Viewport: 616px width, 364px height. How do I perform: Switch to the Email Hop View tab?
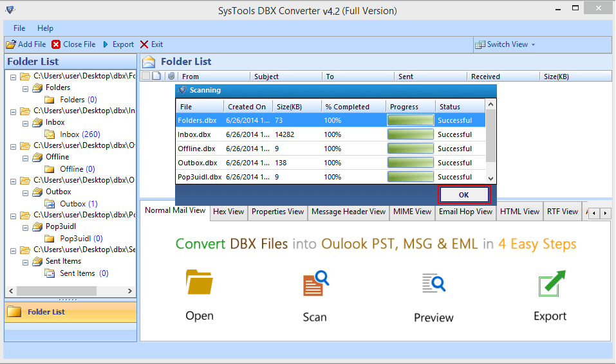(465, 212)
